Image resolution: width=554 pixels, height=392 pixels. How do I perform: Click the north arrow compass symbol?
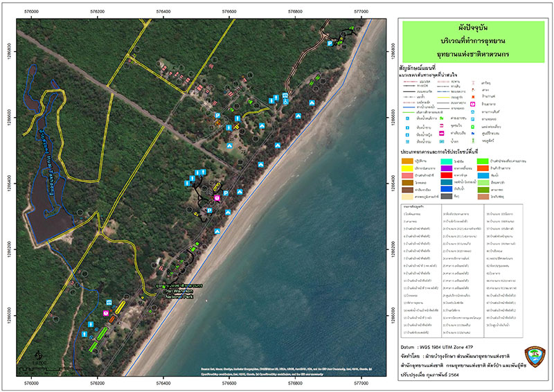tap(39, 355)
